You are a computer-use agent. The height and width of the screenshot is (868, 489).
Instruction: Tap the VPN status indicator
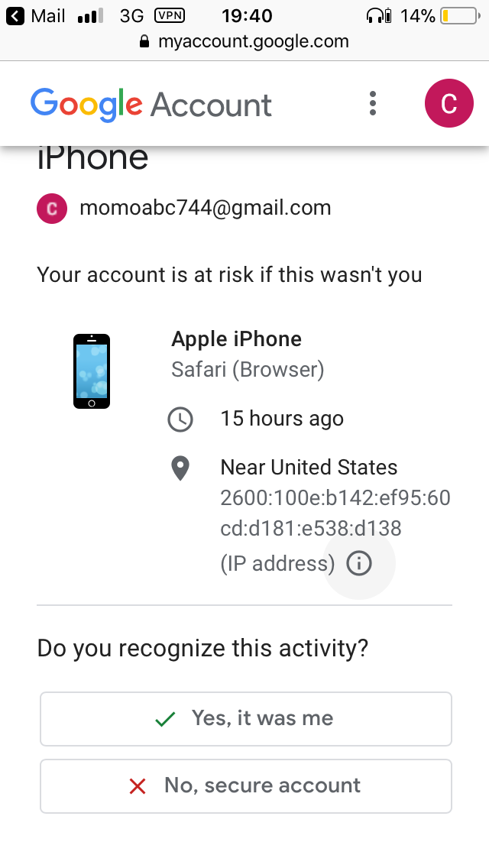tap(170, 15)
